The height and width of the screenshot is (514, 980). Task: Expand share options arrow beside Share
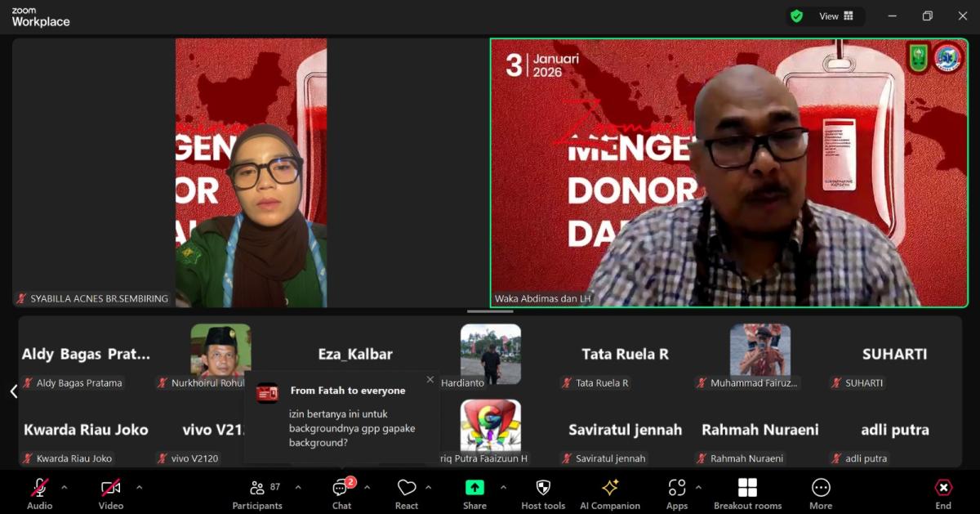click(x=503, y=487)
